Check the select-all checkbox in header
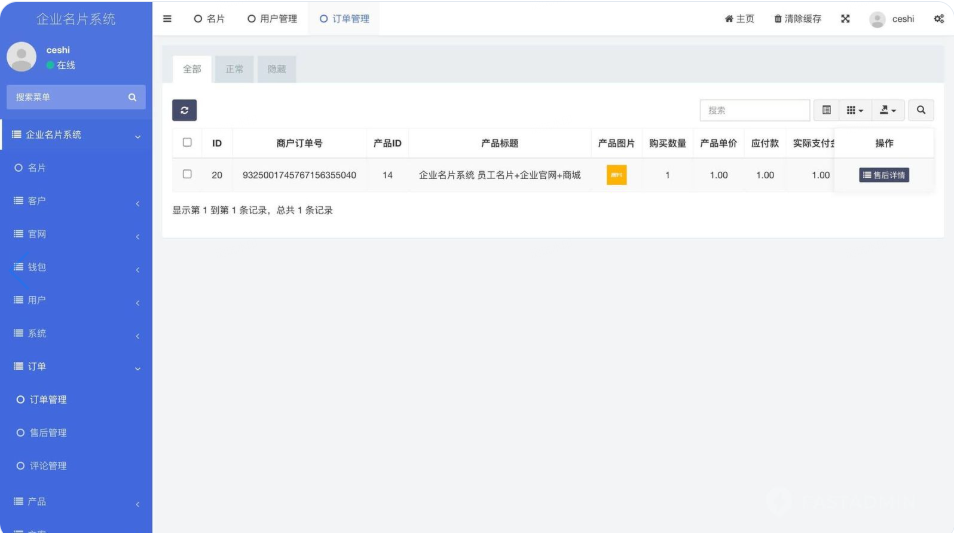 coord(187,143)
